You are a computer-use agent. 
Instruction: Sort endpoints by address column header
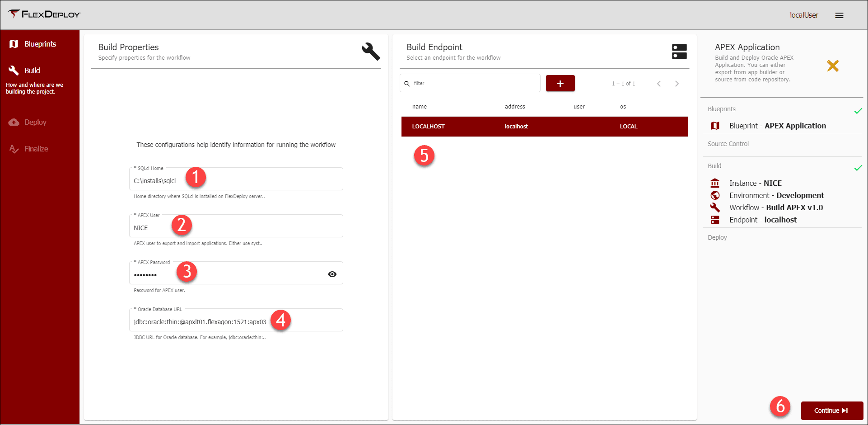[515, 107]
